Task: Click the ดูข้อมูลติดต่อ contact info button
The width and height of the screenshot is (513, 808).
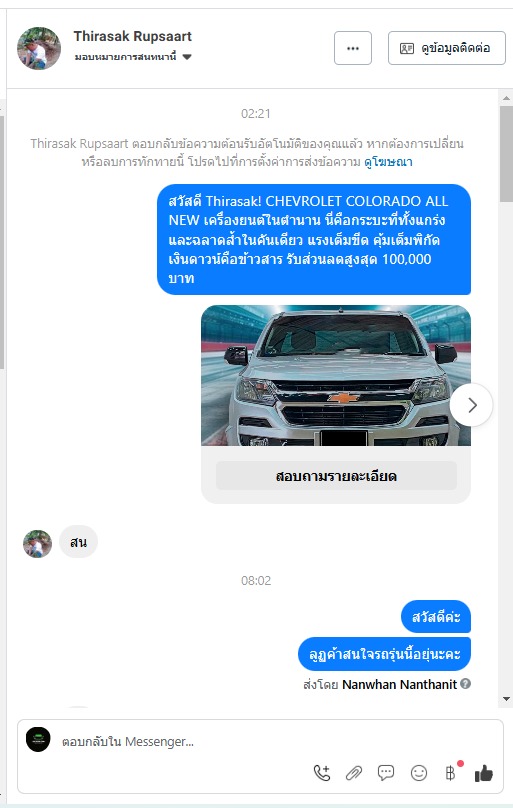Action: 447,48
